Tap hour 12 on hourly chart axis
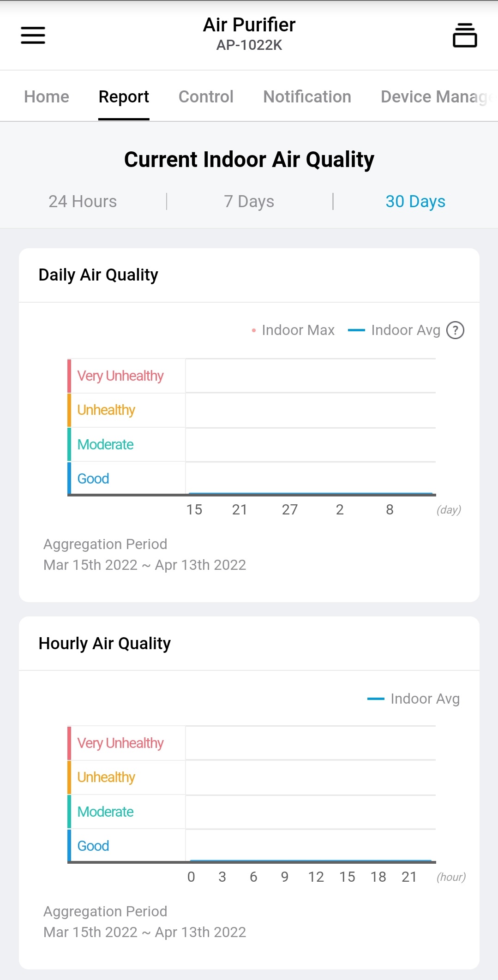The width and height of the screenshot is (498, 980). (316, 877)
